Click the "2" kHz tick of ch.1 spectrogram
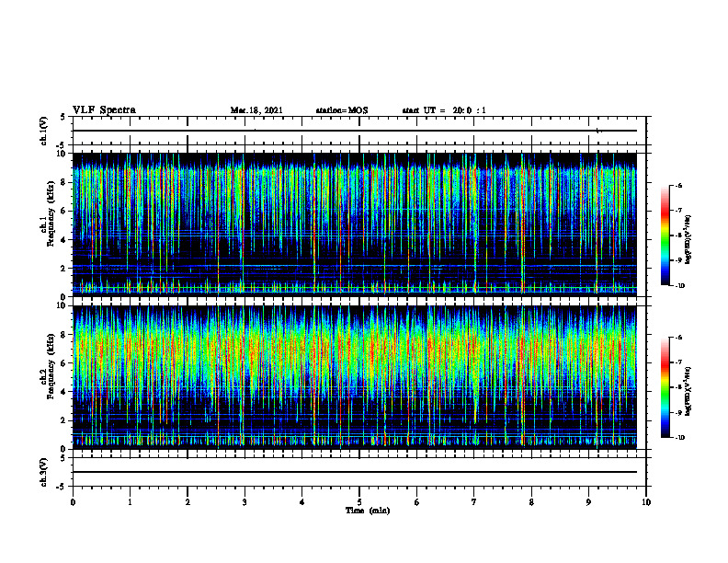728x563 pixels. coord(65,269)
